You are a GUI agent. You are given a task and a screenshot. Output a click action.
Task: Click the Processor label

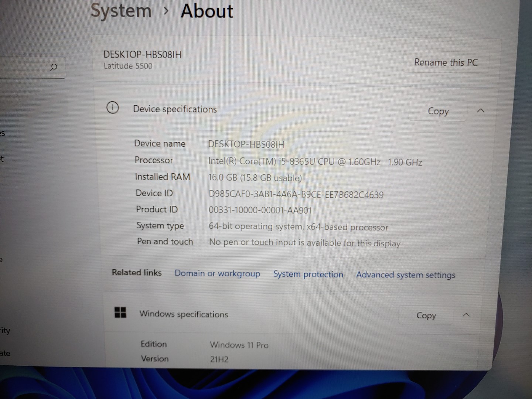pyautogui.click(x=154, y=160)
